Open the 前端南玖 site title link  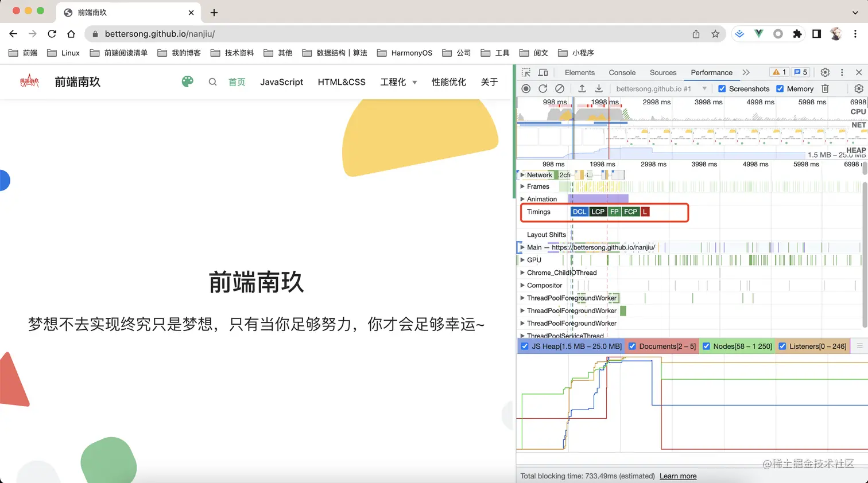tap(77, 82)
